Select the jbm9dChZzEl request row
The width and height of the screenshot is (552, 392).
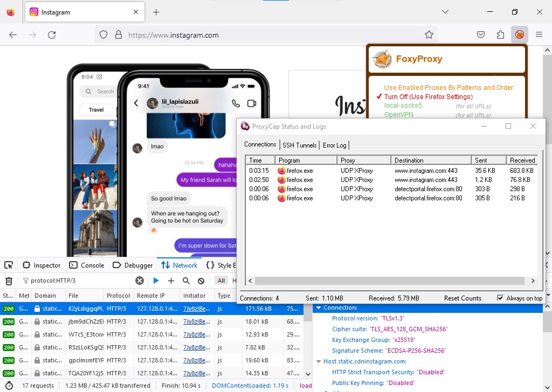[151, 321]
